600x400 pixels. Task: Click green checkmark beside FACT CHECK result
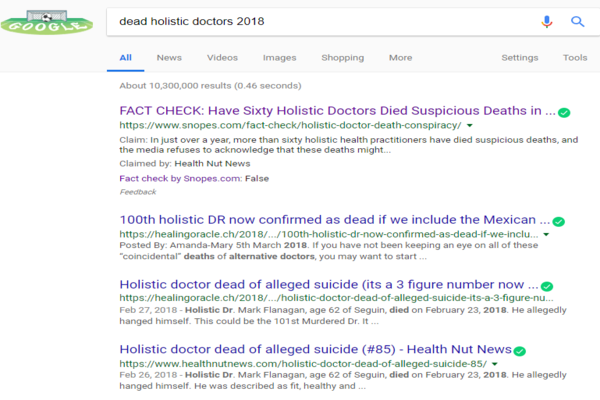564,113
